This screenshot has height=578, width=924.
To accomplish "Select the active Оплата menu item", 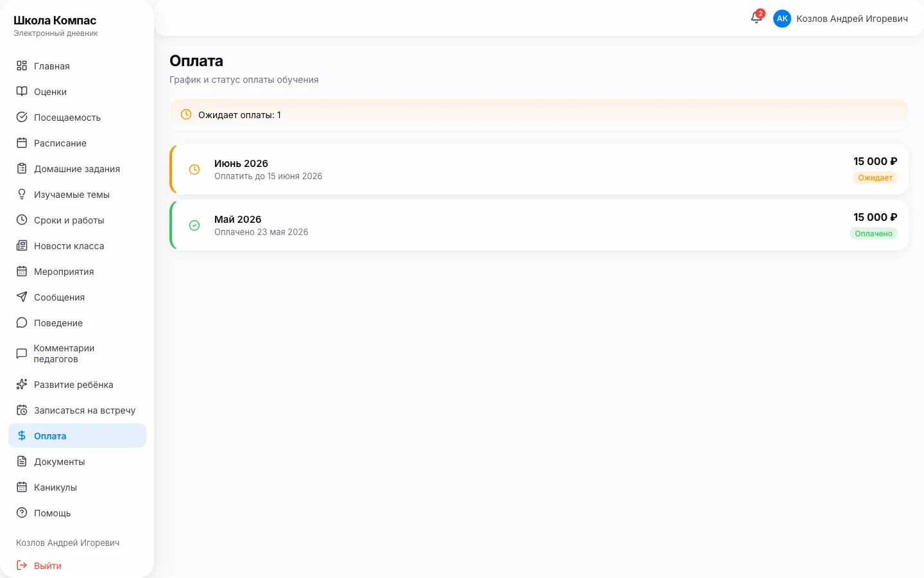I will point(77,435).
